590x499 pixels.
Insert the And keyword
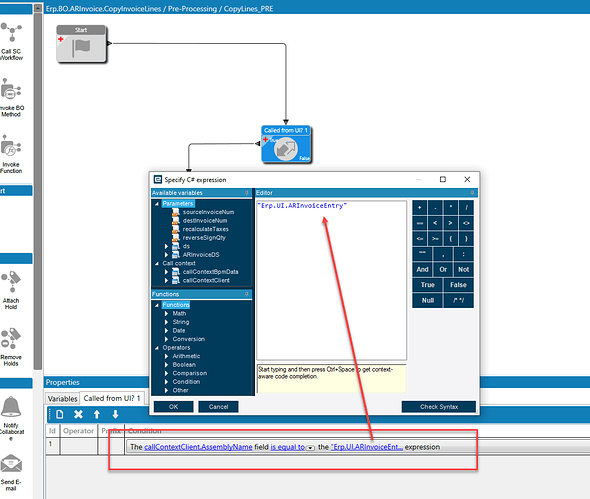coord(422,269)
